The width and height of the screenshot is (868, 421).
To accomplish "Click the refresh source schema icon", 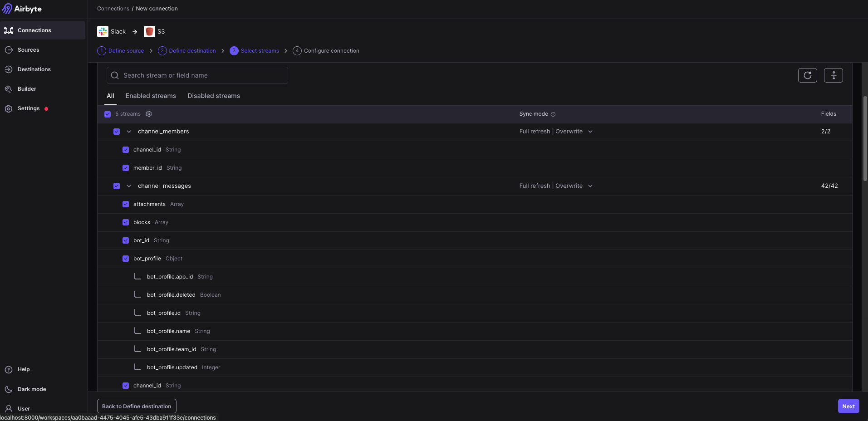I will (x=807, y=75).
